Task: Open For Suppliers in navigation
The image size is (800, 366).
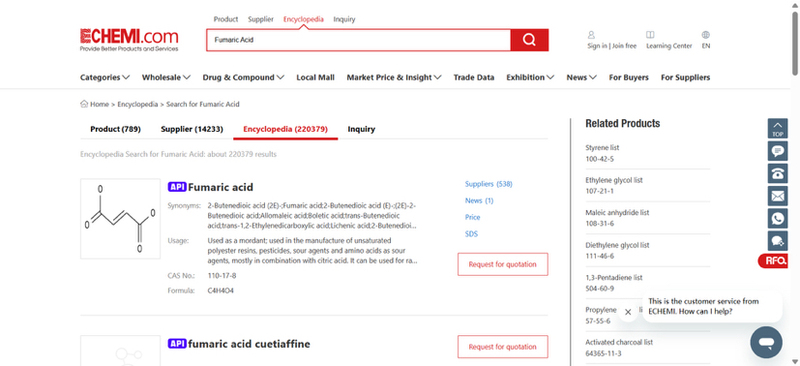Action: (x=685, y=78)
